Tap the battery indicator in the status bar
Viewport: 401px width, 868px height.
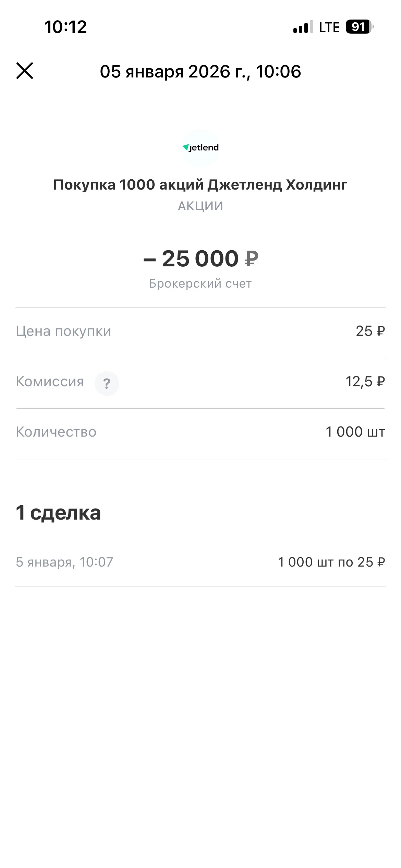(x=360, y=27)
